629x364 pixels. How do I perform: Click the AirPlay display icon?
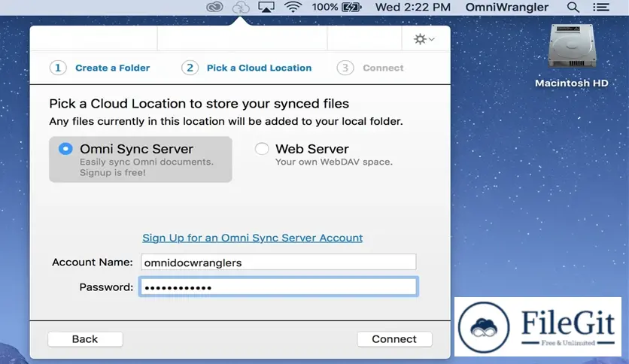266,8
